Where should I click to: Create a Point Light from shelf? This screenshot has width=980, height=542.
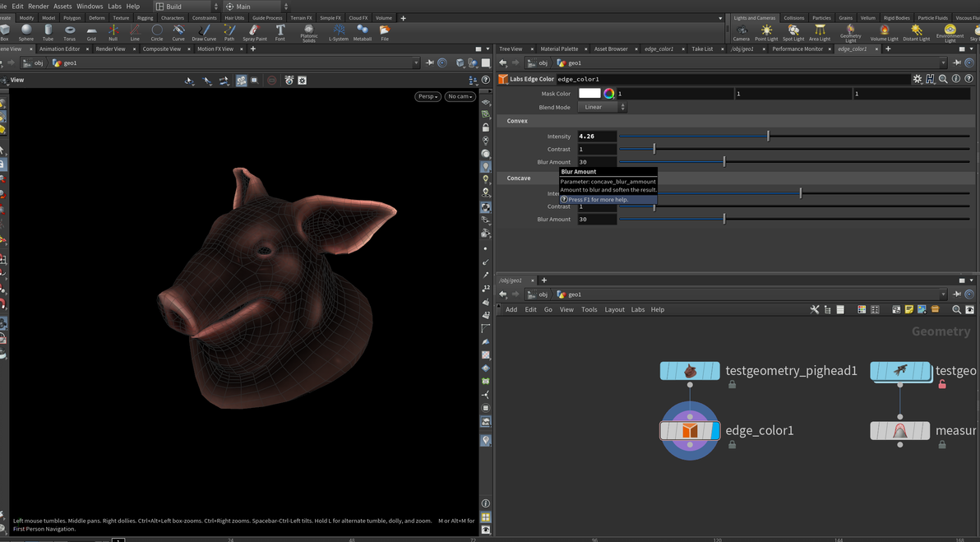click(766, 31)
